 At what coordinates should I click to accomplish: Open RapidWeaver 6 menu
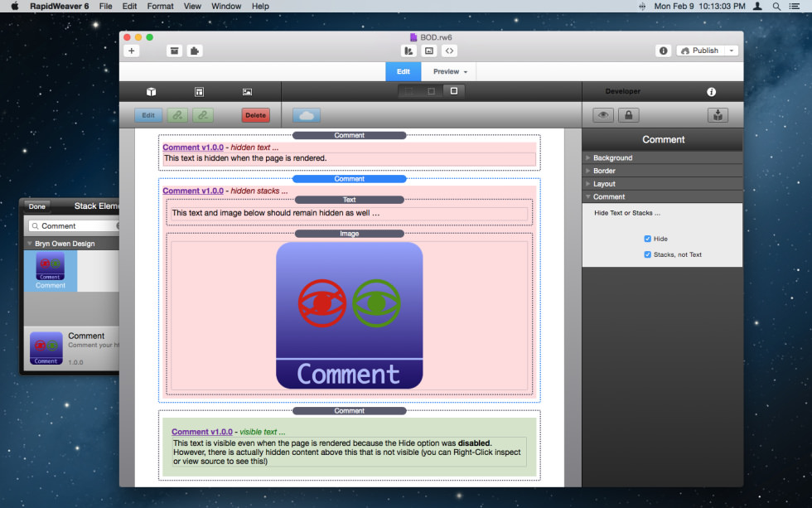click(59, 6)
